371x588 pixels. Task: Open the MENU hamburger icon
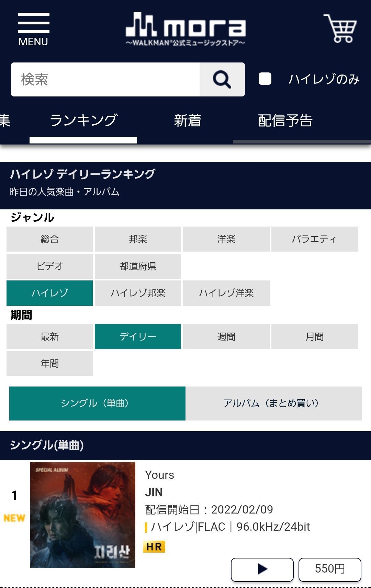[x=33, y=30]
